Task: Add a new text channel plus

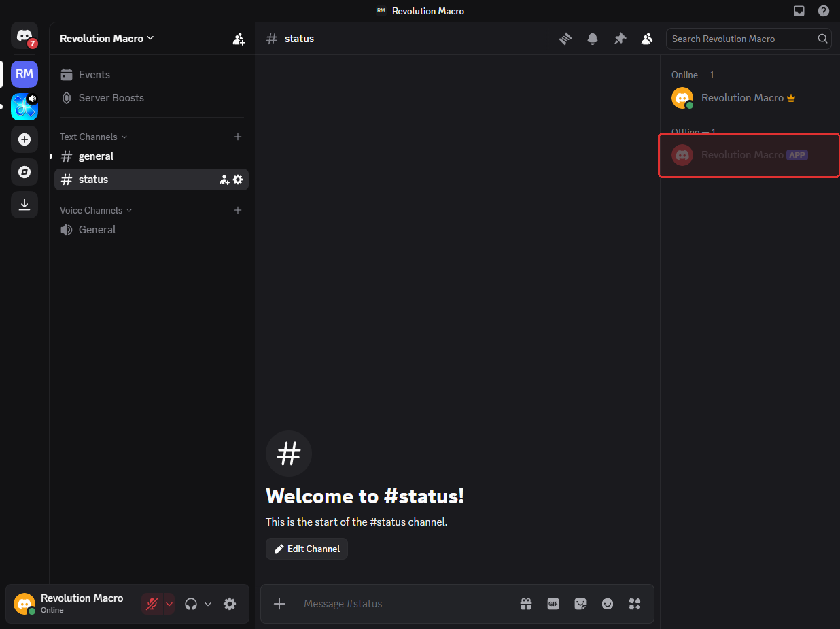Action: [x=238, y=137]
